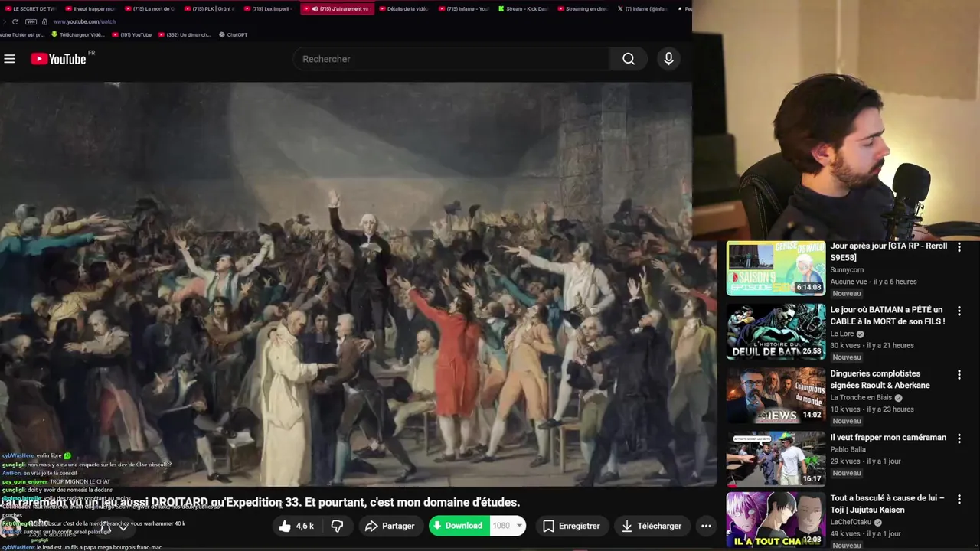Open the ChatGPT bookmark

(233, 34)
